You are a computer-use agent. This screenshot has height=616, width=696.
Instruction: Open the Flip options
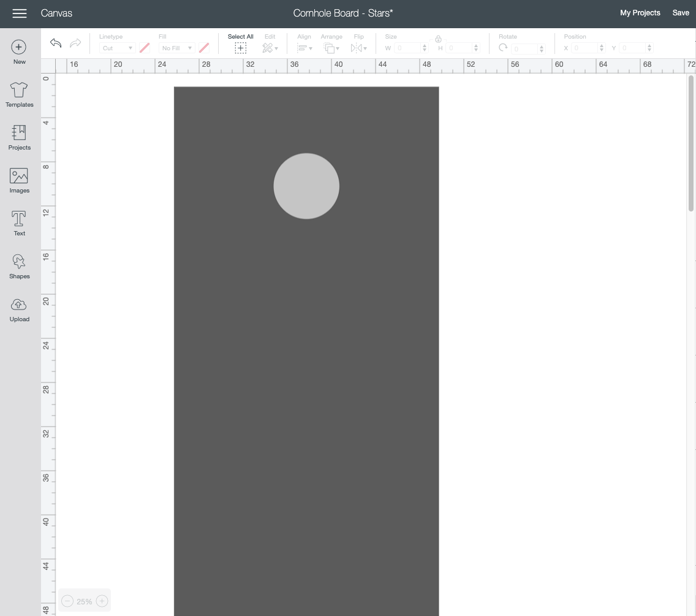click(x=358, y=48)
